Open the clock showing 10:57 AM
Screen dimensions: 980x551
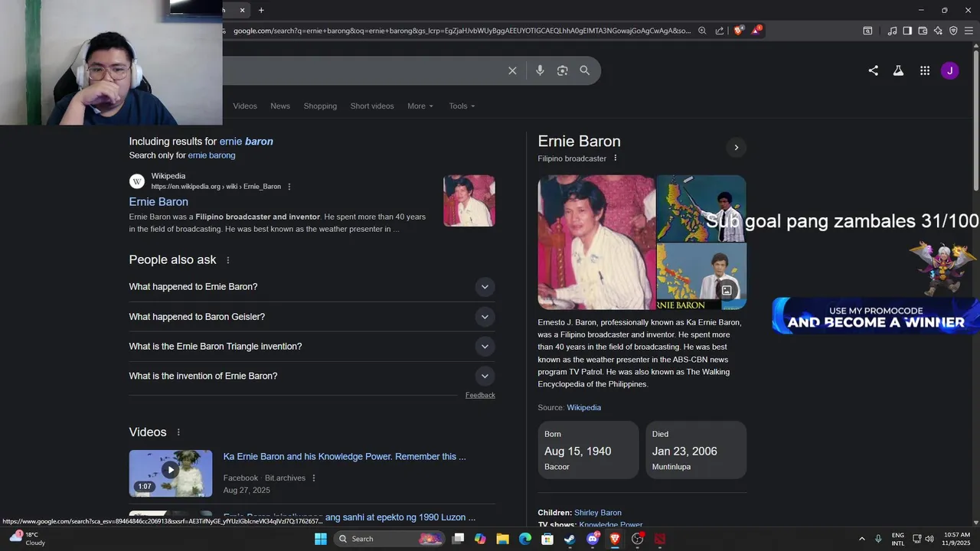point(956,539)
